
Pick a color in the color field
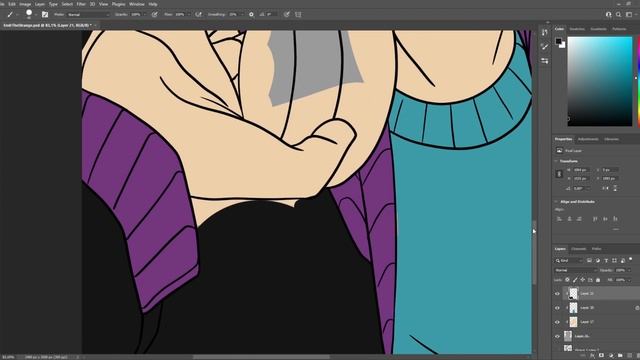[x=600, y=81]
